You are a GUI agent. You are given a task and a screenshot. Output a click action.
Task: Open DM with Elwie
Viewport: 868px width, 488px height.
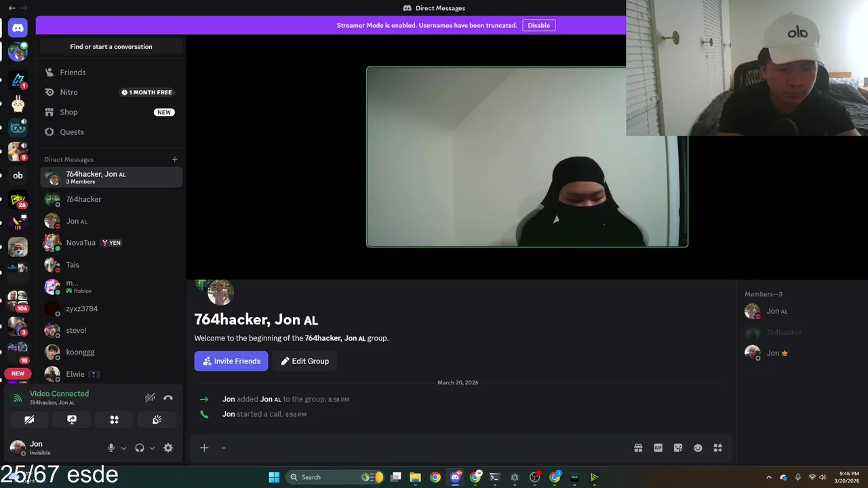[x=111, y=374]
